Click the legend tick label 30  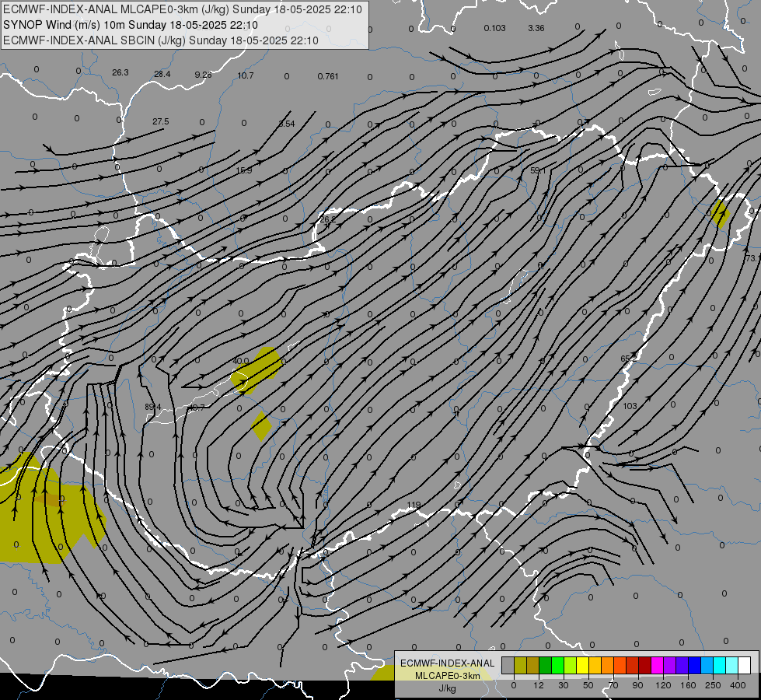pos(563,685)
